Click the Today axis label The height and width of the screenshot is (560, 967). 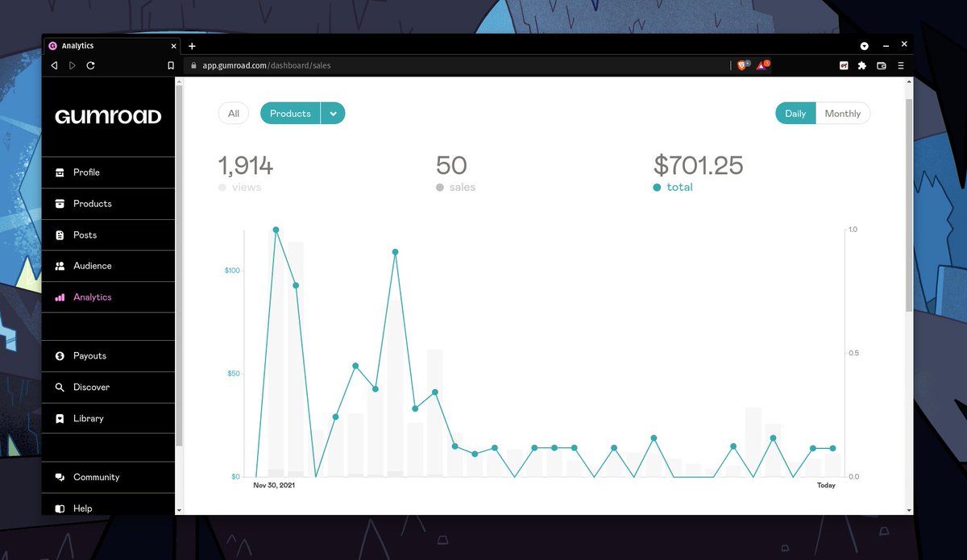(826, 486)
